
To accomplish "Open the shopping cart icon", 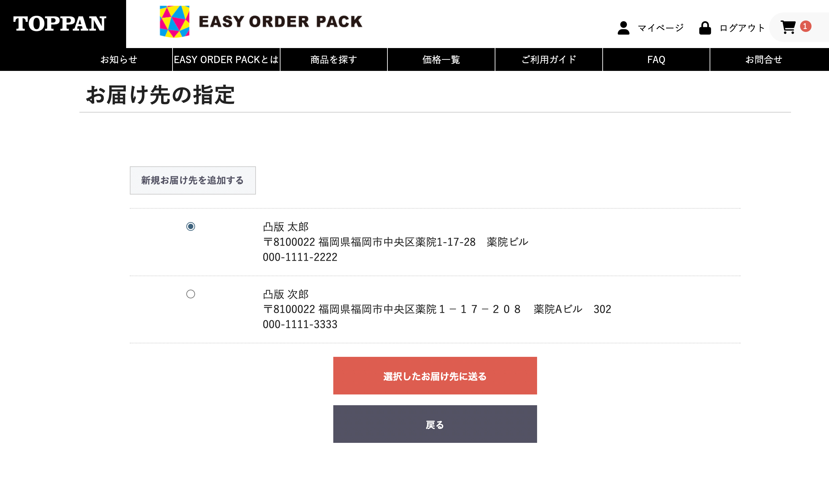I will tap(788, 27).
